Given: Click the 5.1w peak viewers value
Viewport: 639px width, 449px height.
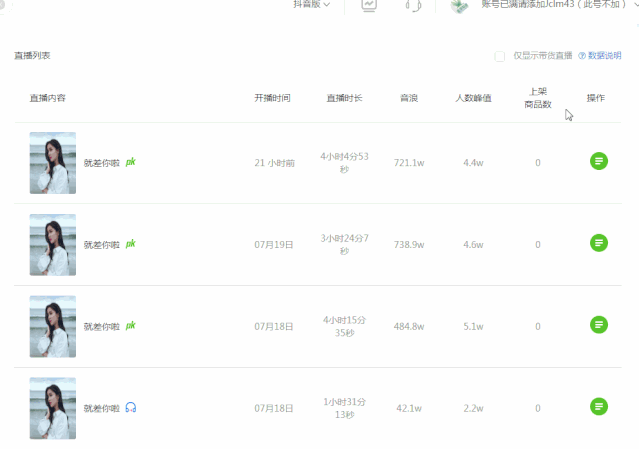Looking at the screenshot, I should point(473,327).
